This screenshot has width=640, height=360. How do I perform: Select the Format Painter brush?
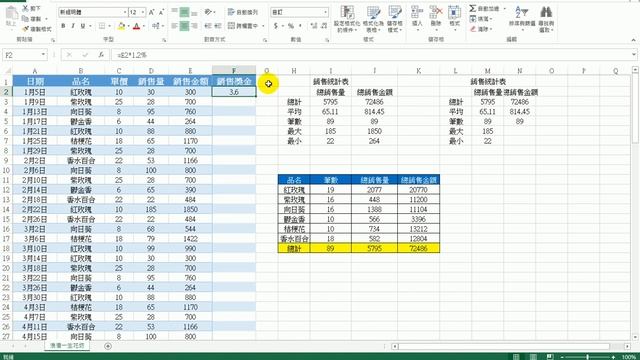pos(25,29)
